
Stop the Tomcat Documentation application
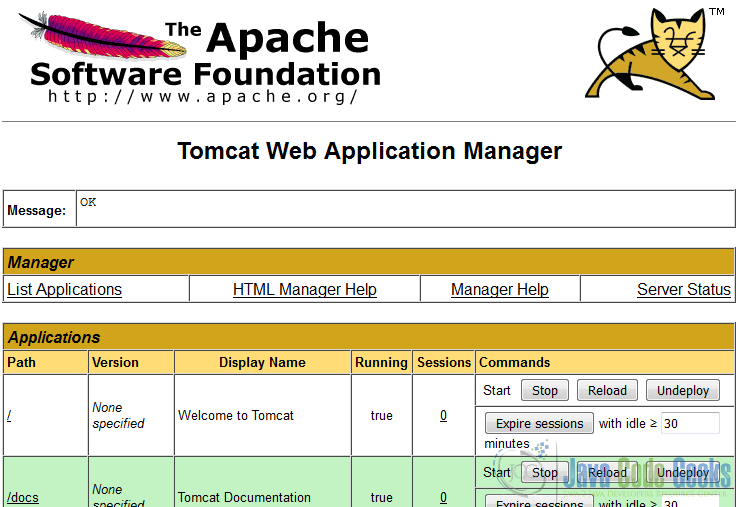(x=545, y=473)
